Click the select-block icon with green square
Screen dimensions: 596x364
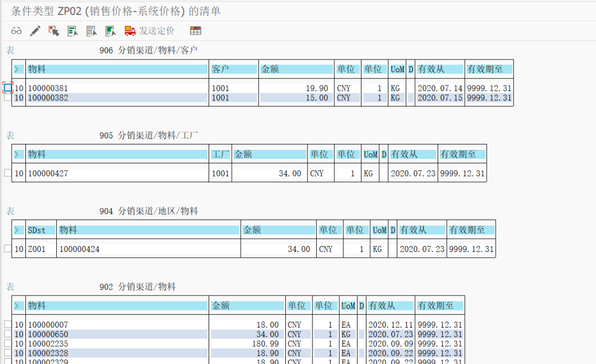click(110, 31)
